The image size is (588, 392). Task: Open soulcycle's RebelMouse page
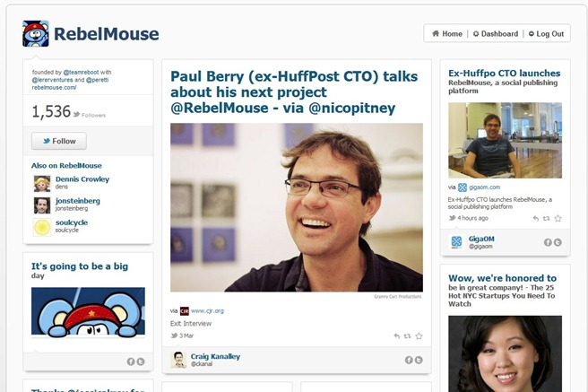(71, 222)
